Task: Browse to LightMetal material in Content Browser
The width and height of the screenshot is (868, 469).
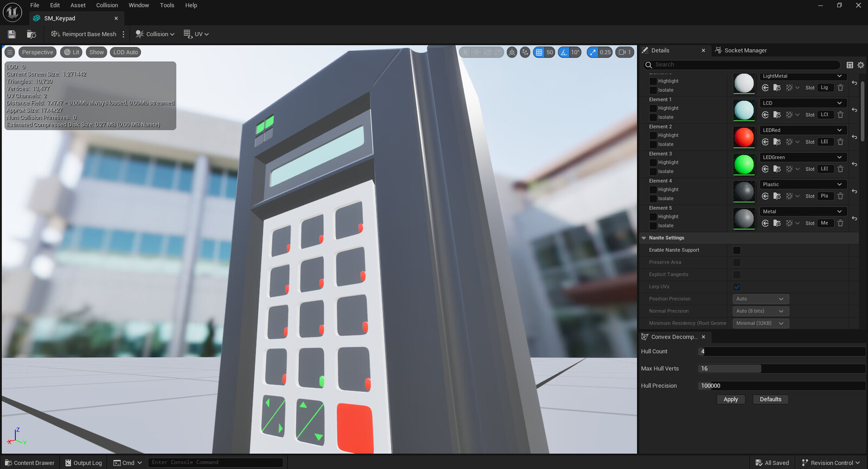Action: pos(777,88)
